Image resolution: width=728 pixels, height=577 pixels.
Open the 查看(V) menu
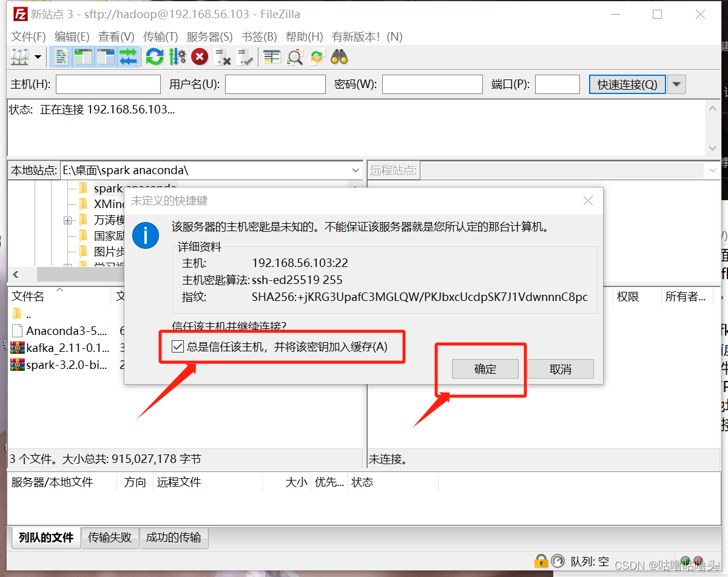point(116,36)
